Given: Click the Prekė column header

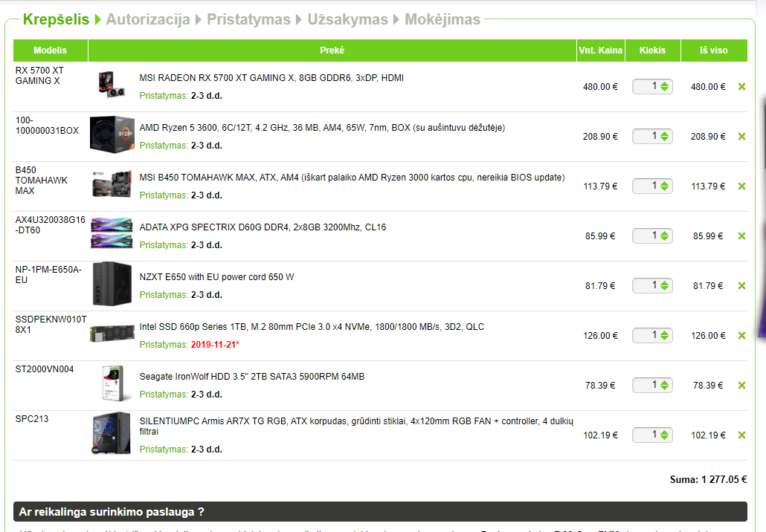Looking at the screenshot, I should click(x=332, y=51).
